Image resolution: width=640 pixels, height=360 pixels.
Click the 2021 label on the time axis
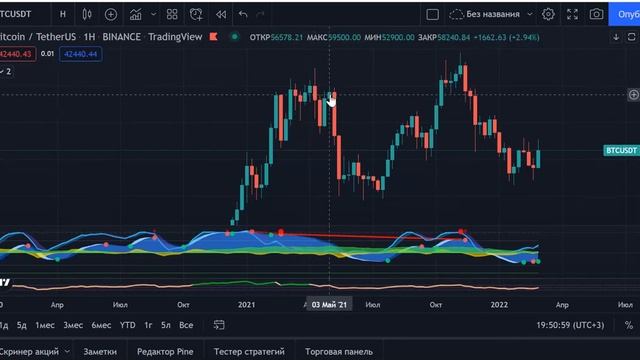pos(247,305)
